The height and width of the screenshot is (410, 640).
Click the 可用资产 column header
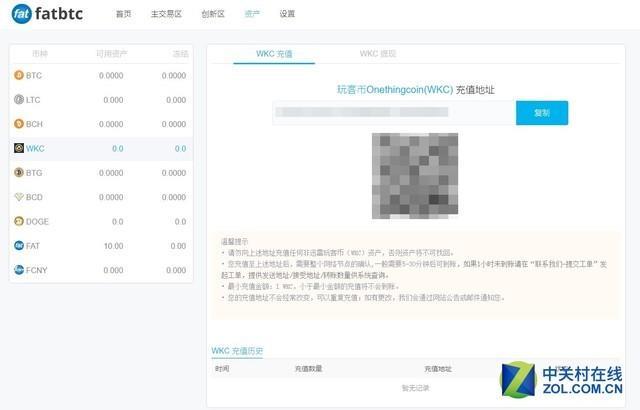coord(111,54)
